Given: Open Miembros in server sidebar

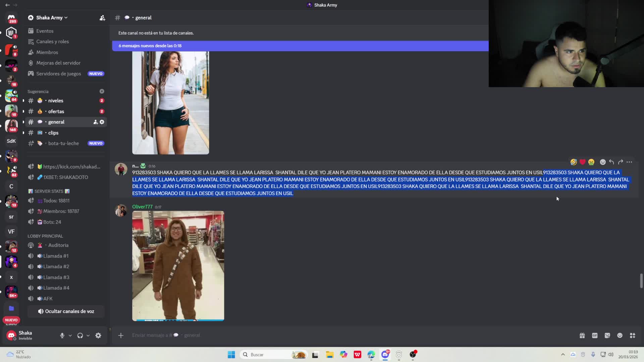Looking at the screenshot, I should point(47,52).
